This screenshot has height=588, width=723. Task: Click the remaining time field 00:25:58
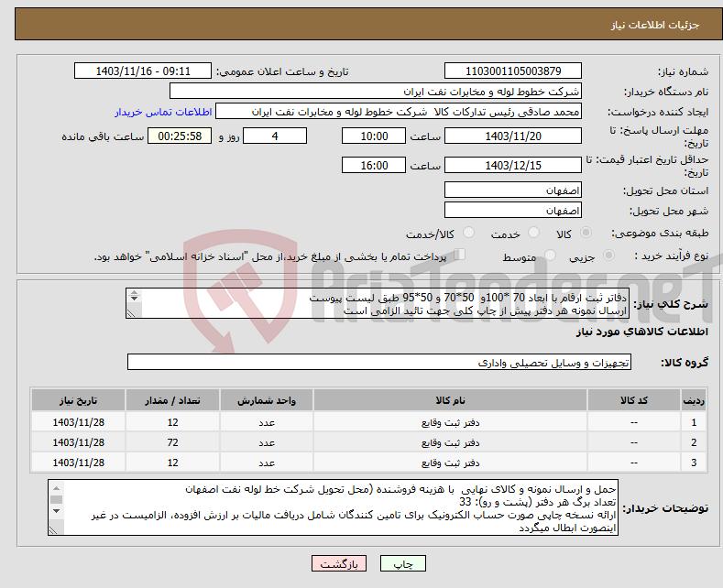(180, 136)
